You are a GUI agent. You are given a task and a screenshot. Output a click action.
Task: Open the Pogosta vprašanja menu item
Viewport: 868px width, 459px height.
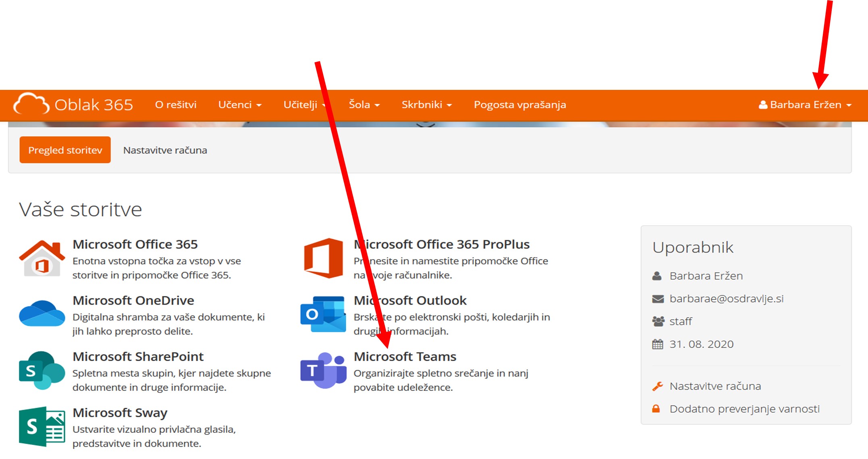520,105
